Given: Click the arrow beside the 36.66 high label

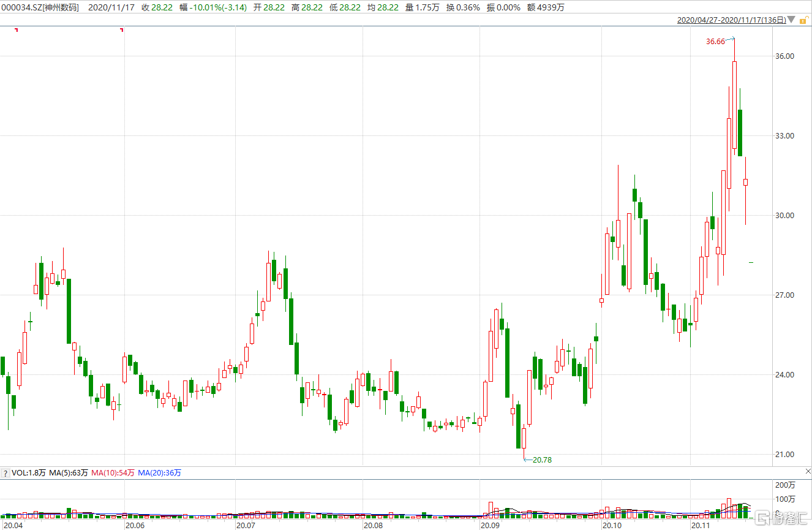Looking at the screenshot, I should [731, 39].
